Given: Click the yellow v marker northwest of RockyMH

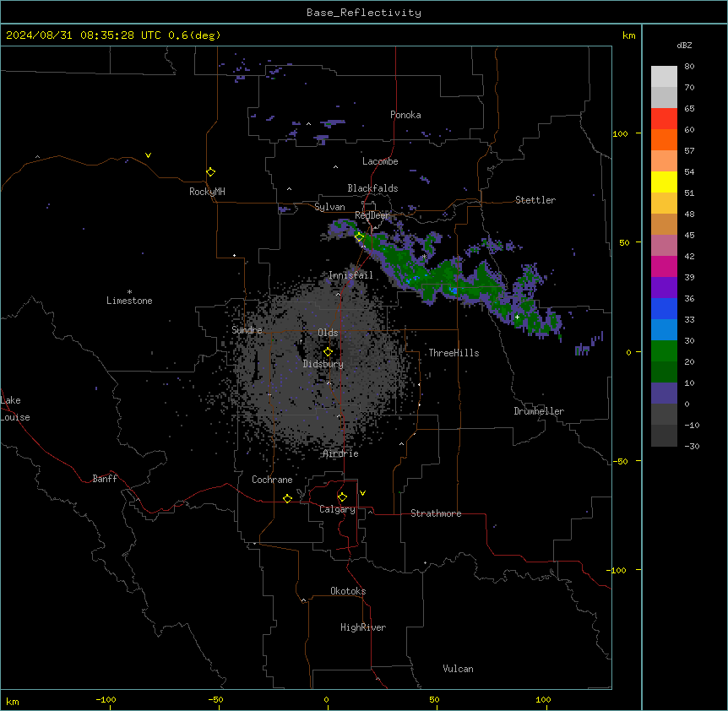Looking at the screenshot, I should [148, 155].
